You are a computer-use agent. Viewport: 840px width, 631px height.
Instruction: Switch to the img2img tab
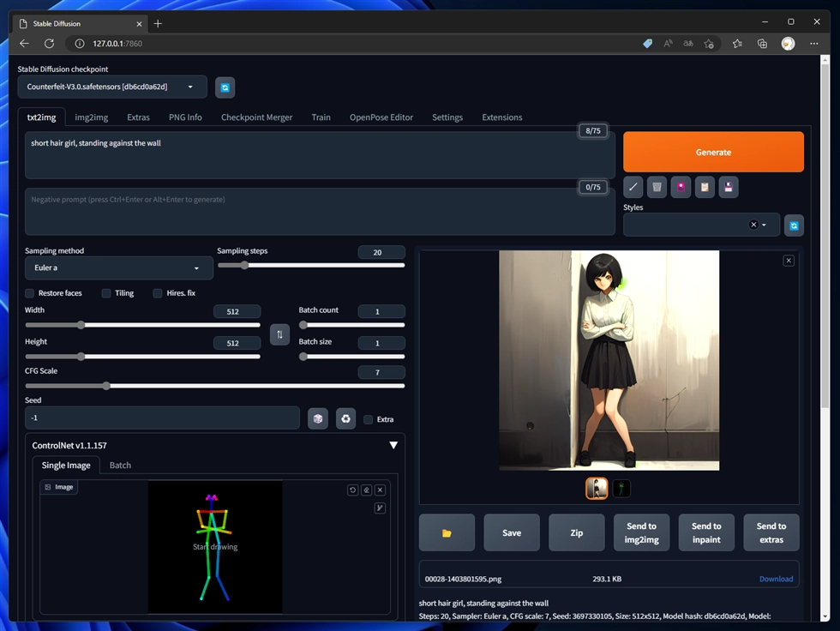coord(92,117)
